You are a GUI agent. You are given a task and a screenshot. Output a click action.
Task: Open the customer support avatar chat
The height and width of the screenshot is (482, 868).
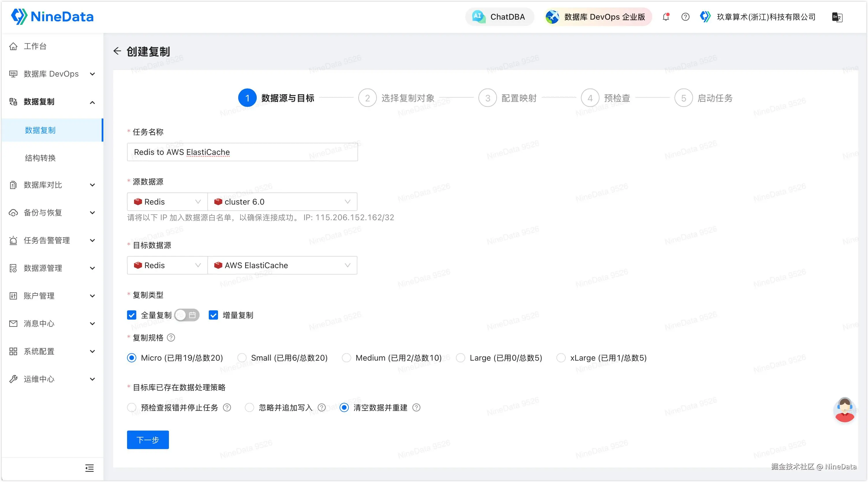click(x=844, y=410)
